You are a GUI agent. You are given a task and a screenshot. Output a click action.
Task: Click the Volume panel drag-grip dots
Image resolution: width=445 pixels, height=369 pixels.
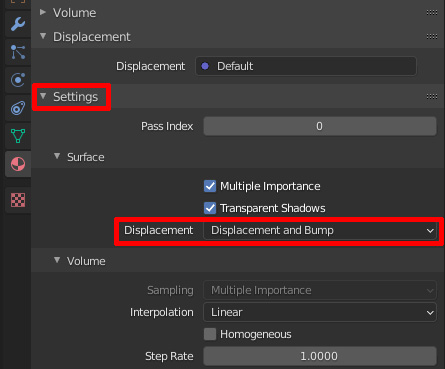pos(432,13)
